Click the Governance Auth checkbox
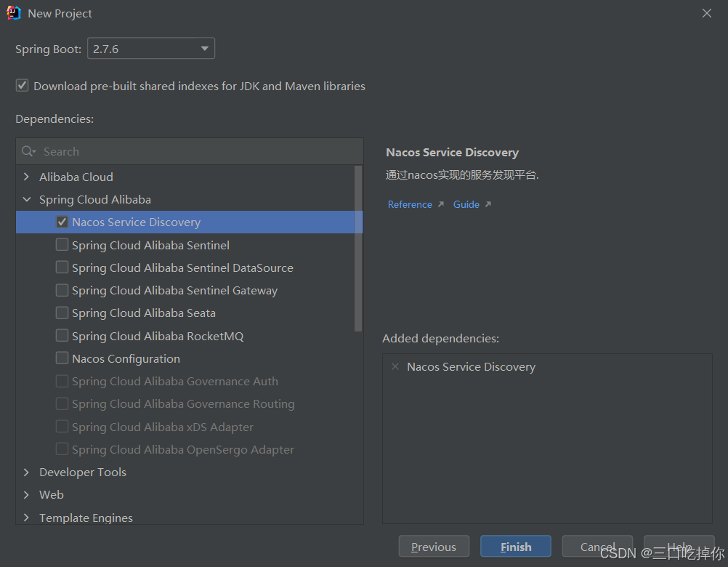 click(62, 381)
